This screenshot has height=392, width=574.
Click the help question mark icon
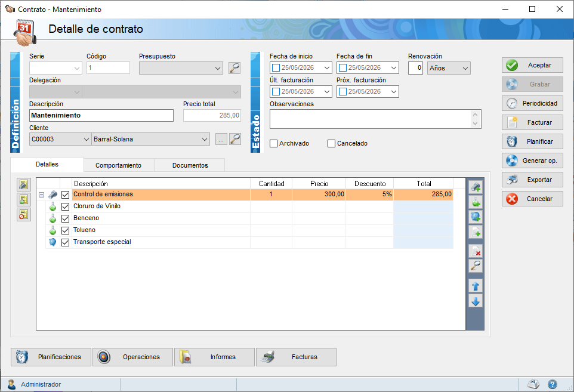tap(553, 384)
